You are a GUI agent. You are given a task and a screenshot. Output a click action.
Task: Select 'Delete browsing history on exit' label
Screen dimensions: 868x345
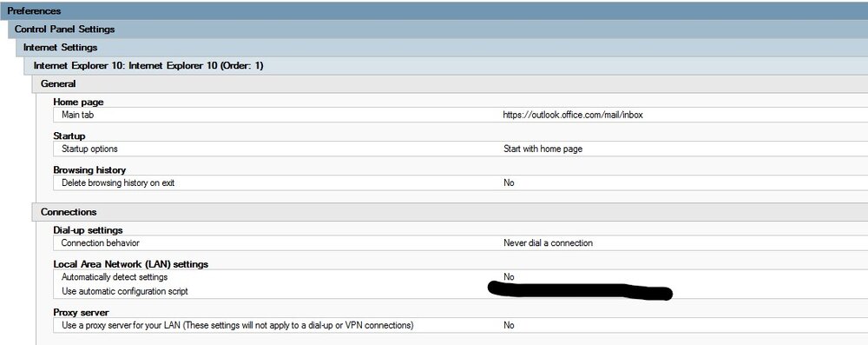coord(118,182)
